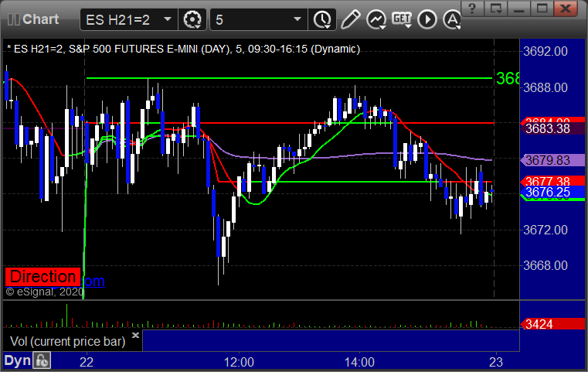The height and width of the screenshot is (372, 588).
Task: Click the question mark help button
Action: (472, 9)
